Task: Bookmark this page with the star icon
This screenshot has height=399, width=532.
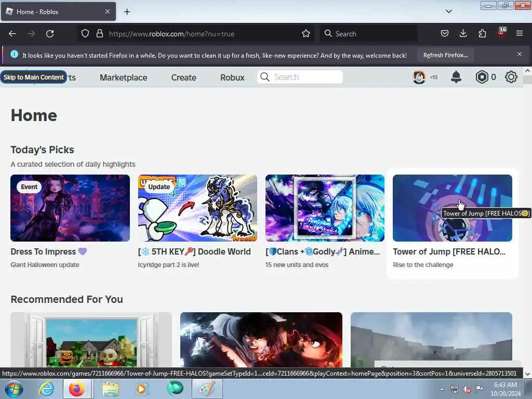Action: (x=305, y=34)
